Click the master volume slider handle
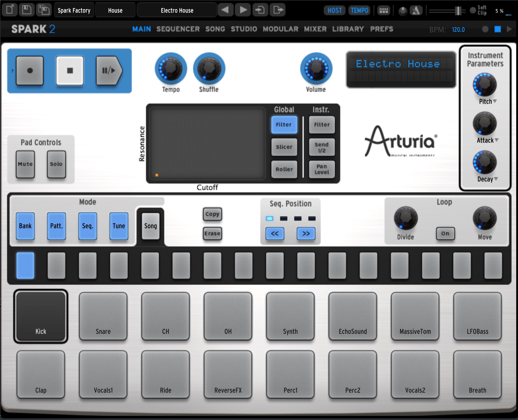518x420 pixels. [x=458, y=11]
